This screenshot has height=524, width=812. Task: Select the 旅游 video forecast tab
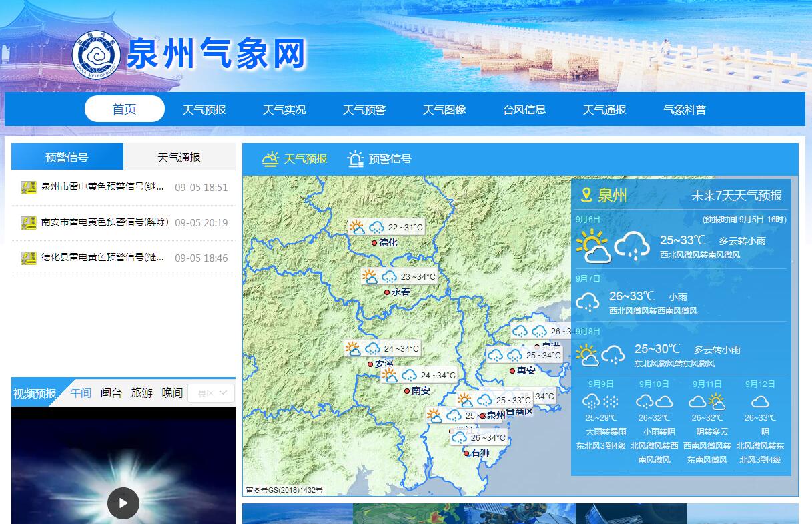[142, 393]
